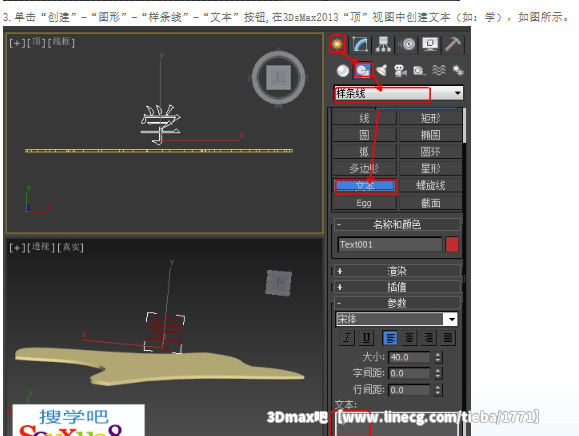Viewport: 579px width, 436px height.
Task: Toggle italic text style
Action: pyautogui.click(x=347, y=337)
